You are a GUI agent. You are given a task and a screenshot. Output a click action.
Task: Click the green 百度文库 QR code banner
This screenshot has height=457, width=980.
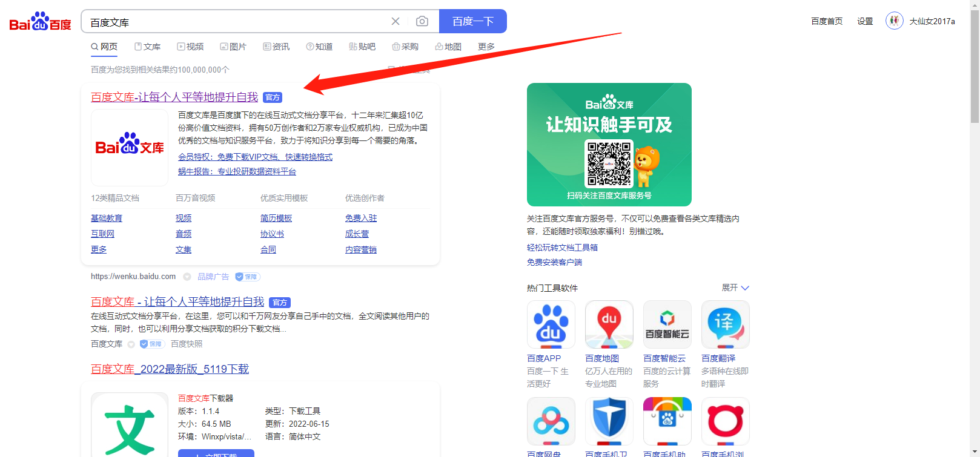(609, 145)
